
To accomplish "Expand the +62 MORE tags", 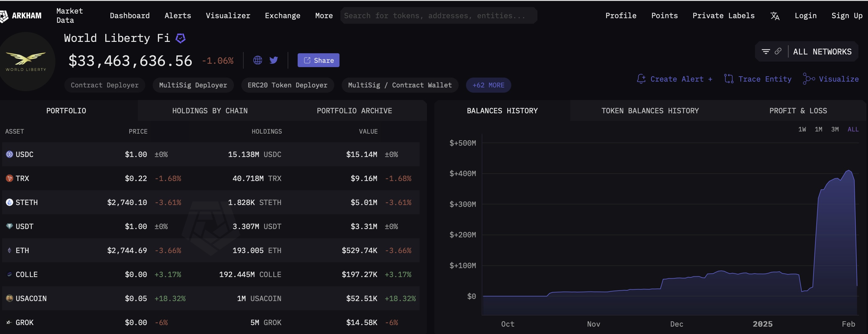I will pyautogui.click(x=488, y=85).
